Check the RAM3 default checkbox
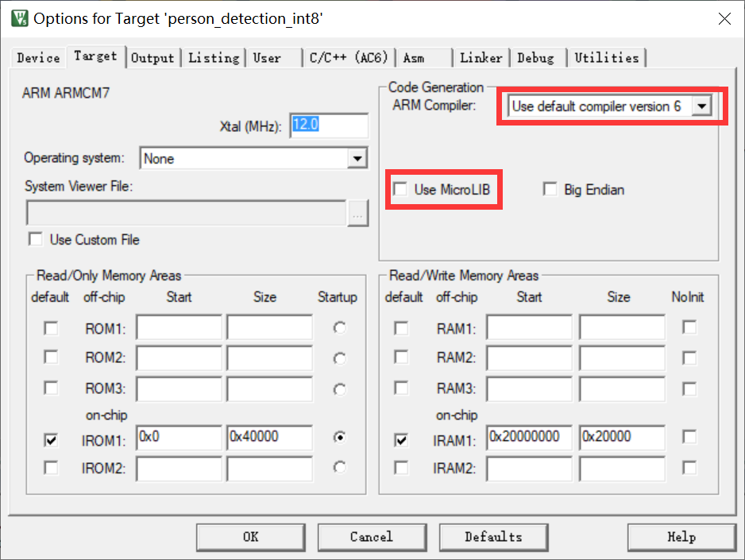The width and height of the screenshot is (745, 560). 401,388
